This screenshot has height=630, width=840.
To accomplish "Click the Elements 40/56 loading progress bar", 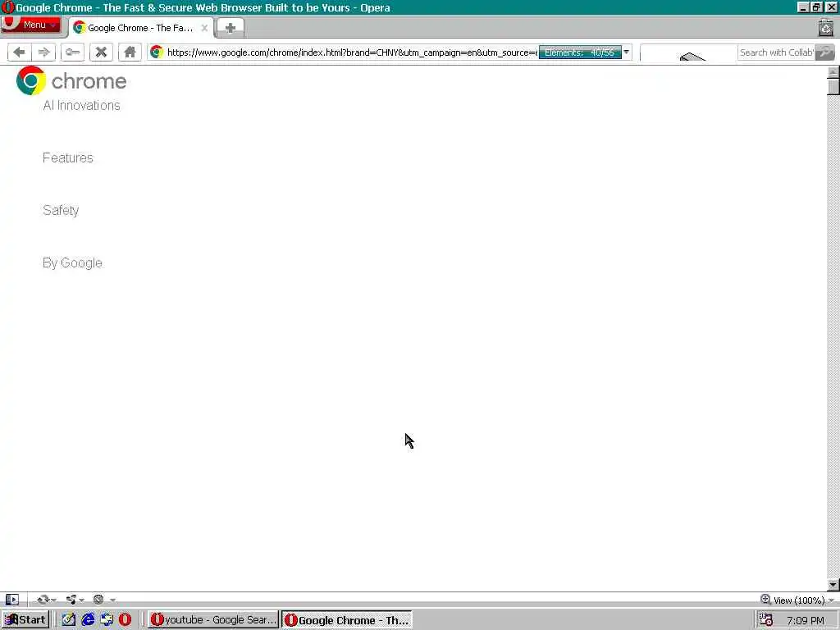I will click(580, 52).
